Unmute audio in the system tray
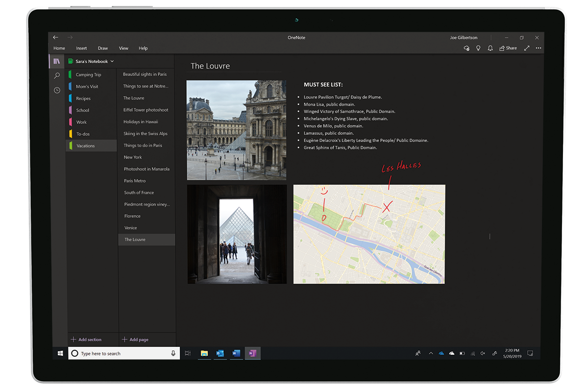Image resolution: width=588 pixels, height=392 pixels. coord(482,353)
